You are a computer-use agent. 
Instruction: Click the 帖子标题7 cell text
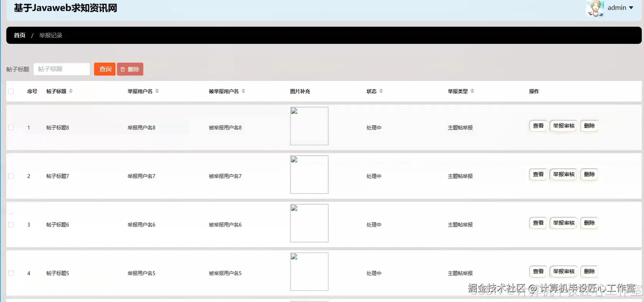coord(58,176)
